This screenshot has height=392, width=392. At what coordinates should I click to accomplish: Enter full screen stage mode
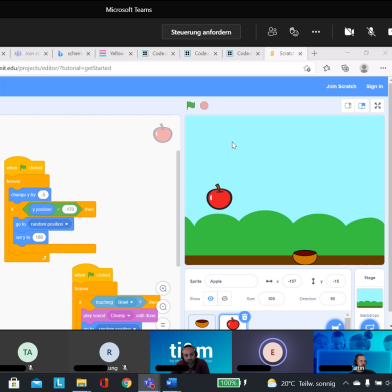pyautogui.click(x=377, y=106)
